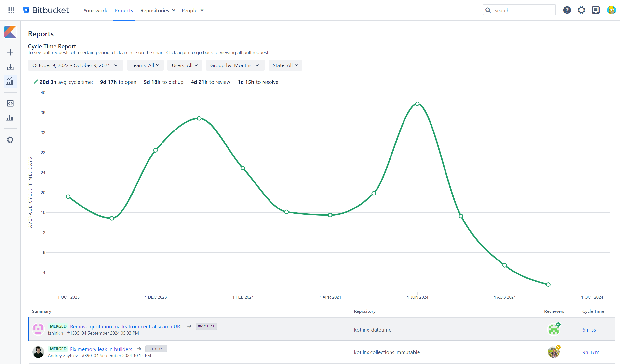
Task: Open the top-bar notes/feed icon
Action: [x=595, y=10]
